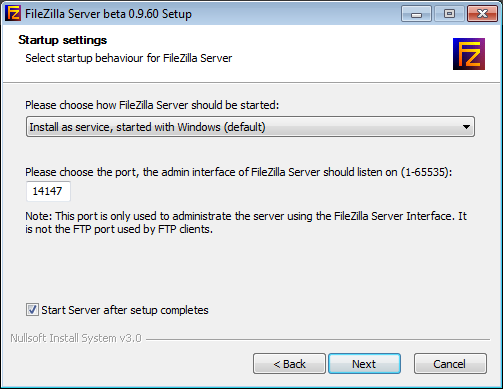Cancel the FileZilla Server setup
503x389 pixels.
coord(450,364)
